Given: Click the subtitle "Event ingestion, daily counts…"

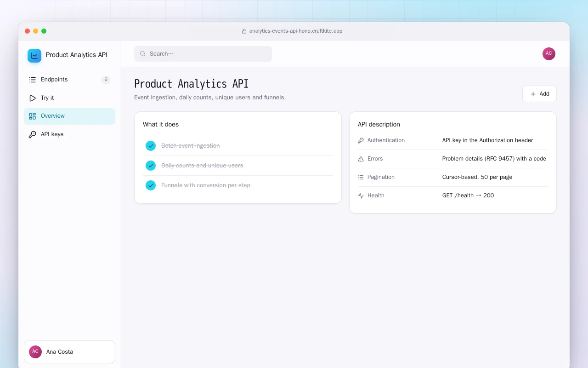Looking at the screenshot, I should [x=210, y=98].
